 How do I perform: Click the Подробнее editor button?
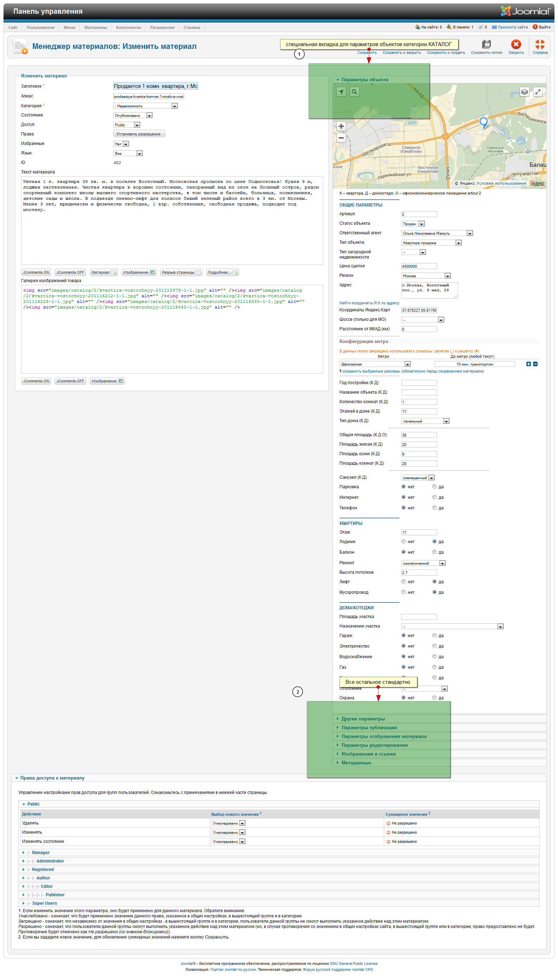click(223, 272)
